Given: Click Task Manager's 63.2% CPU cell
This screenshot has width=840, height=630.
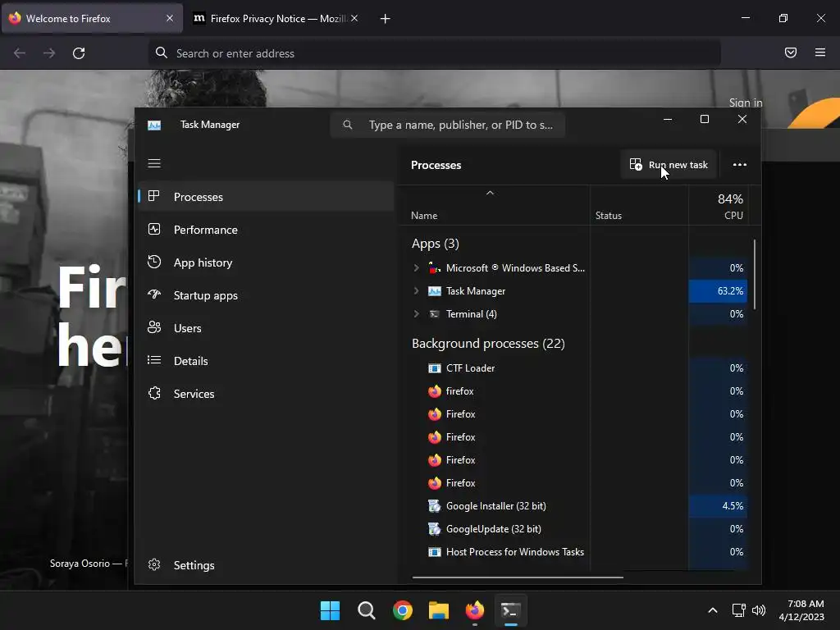Looking at the screenshot, I should tap(718, 291).
